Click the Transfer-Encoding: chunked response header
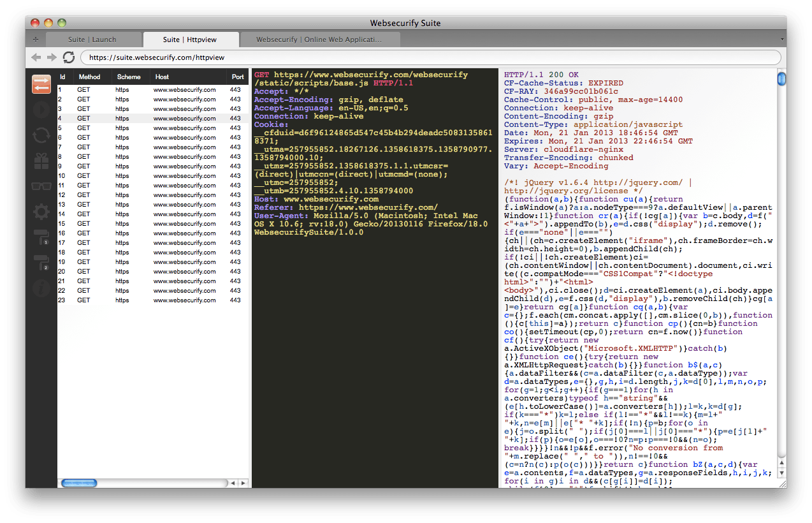The width and height of the screenshot is (812, 523). [x=569, y=158]
